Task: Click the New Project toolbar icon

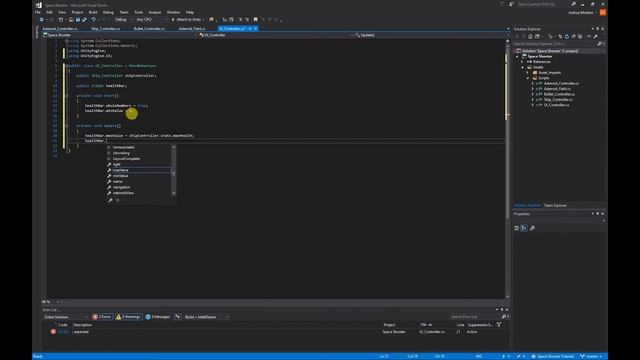Action: click(61, 19)
